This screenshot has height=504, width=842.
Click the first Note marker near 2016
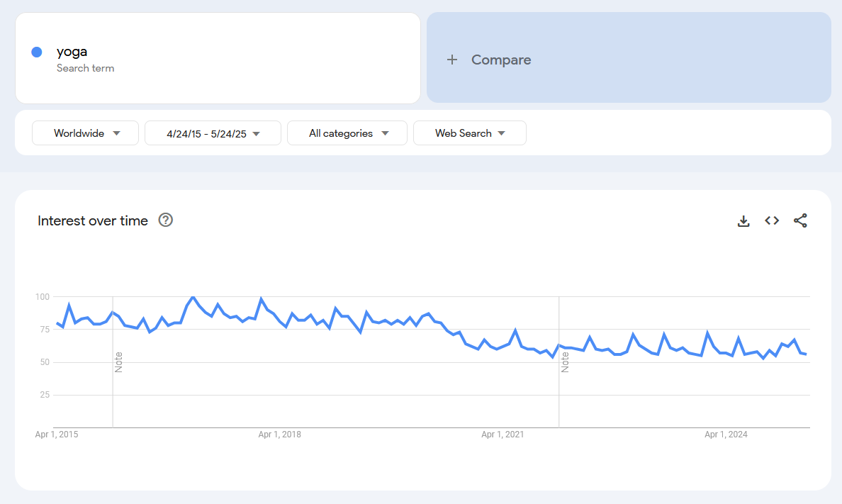point(118,362)
